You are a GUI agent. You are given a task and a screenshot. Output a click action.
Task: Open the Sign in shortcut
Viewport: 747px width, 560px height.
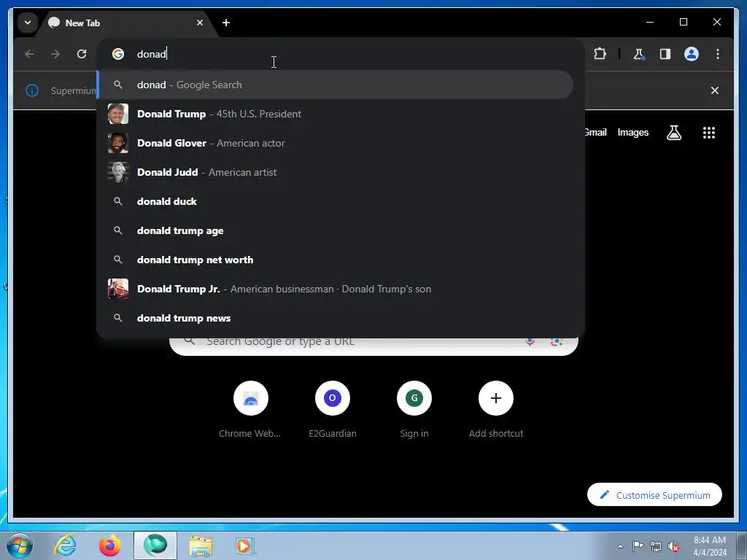[414, 410]
